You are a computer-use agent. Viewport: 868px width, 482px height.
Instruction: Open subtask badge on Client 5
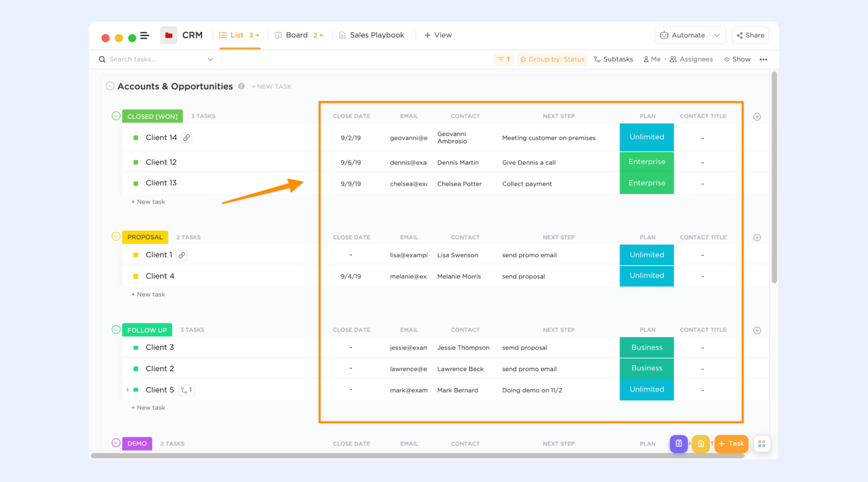point(186,390)
